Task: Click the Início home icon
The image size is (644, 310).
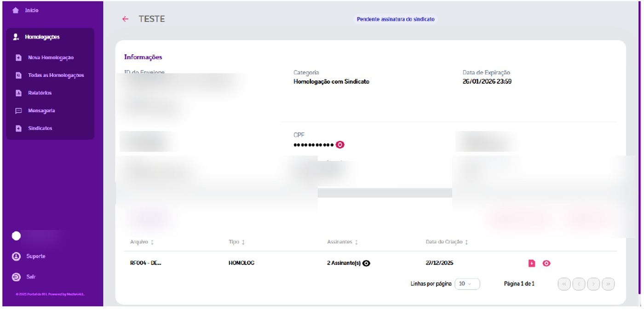Action: tap(16, 10)
